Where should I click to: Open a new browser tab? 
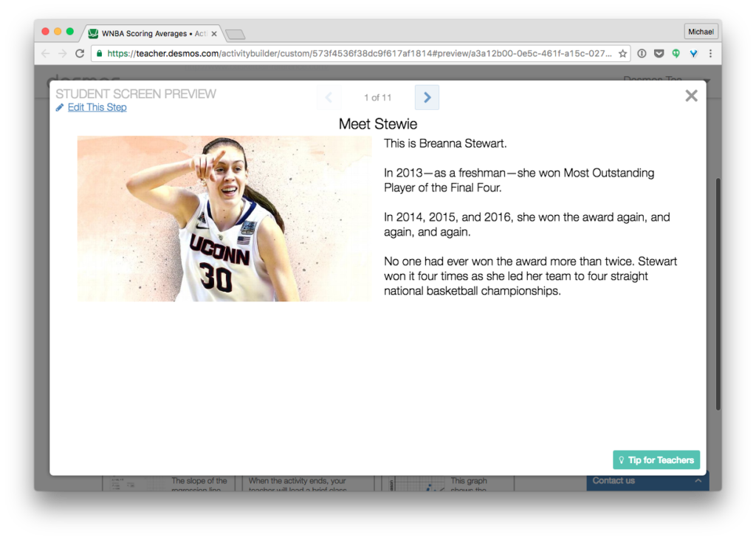click(235, 35)
